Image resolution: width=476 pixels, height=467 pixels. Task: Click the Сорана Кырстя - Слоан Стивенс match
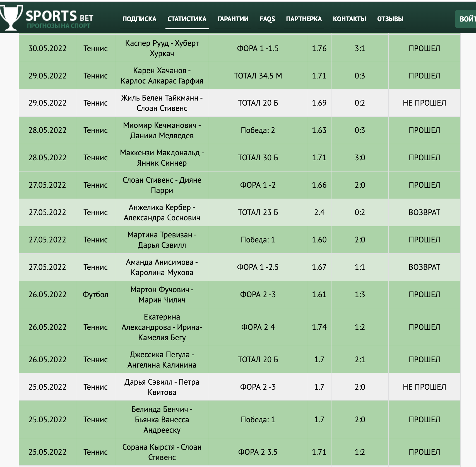click(162, 452)
